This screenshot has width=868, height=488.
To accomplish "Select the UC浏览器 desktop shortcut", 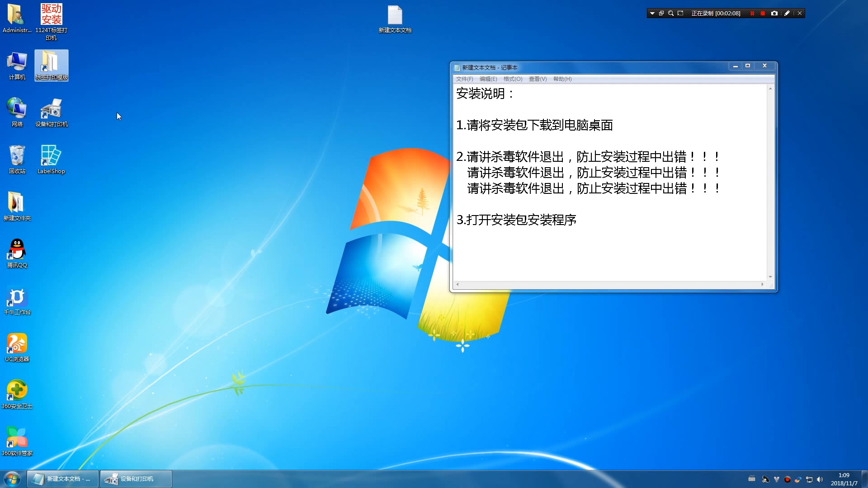I will click(17, 347).
